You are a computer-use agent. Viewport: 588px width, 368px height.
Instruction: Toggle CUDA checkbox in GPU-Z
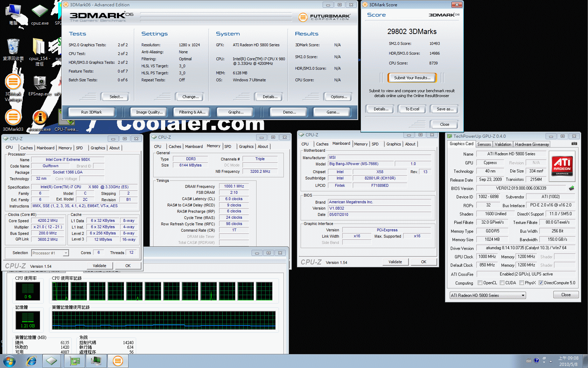click(x=502, y=283)
